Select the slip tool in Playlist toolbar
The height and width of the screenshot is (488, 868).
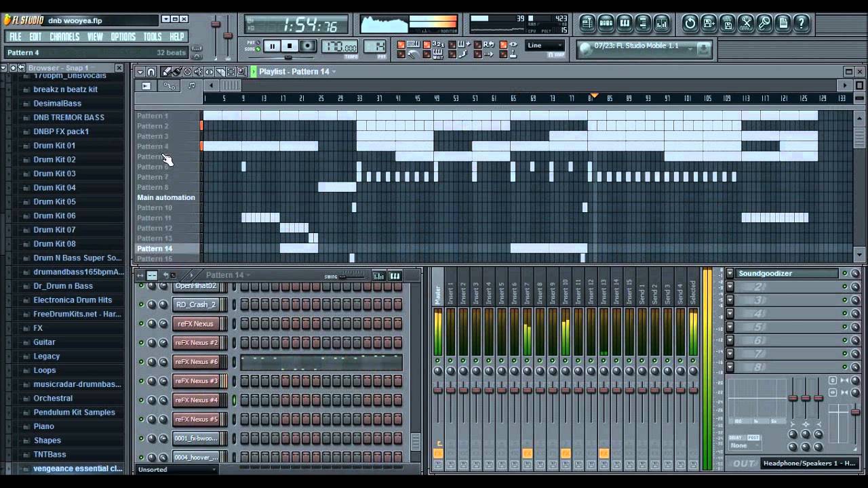[209, 71]
